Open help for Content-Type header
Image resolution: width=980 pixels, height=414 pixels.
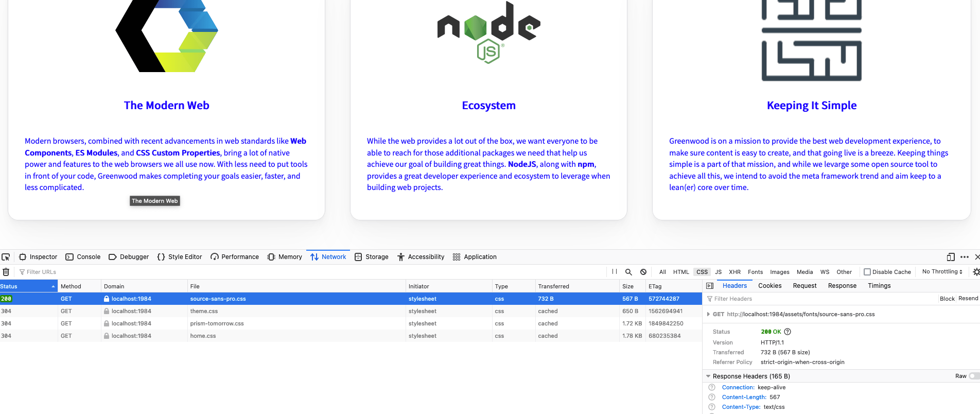[712, 407]
